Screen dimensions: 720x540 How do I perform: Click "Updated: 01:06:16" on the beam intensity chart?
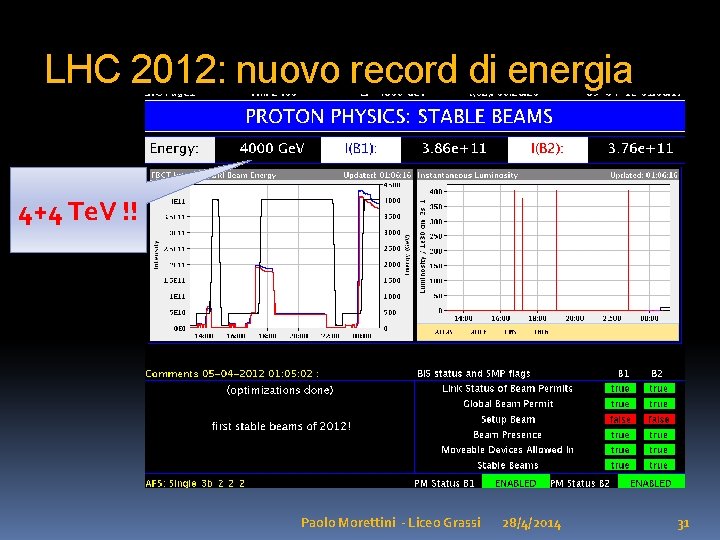pos(377,175)
